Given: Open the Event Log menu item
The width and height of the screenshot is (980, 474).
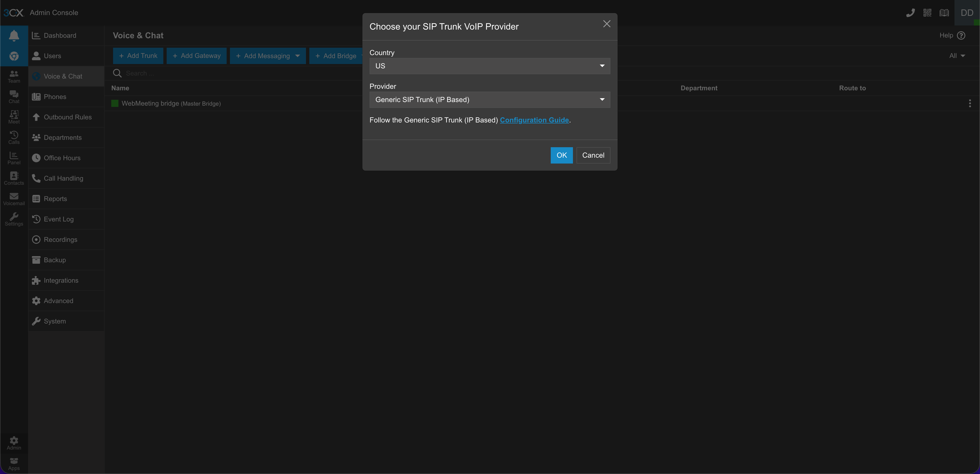Looking at the screenshot, I should pos(59,219).
